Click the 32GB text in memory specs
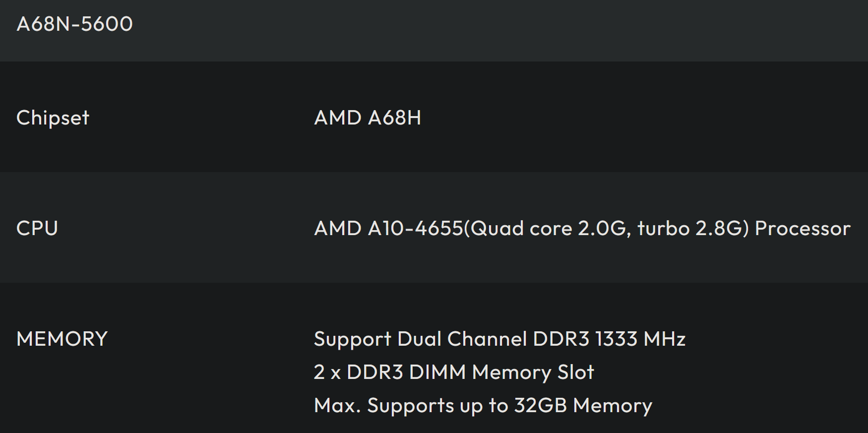868x433 pixels. (x=540, y=406)
